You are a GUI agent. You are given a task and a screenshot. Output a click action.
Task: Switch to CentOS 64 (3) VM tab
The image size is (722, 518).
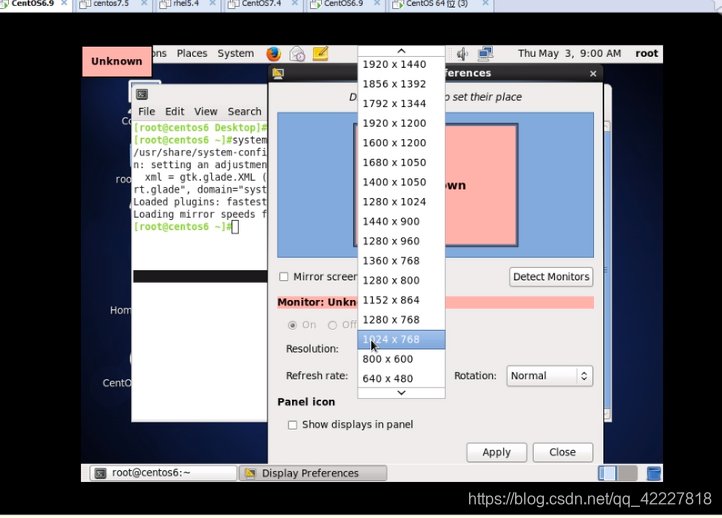click(x=437, y=4)
